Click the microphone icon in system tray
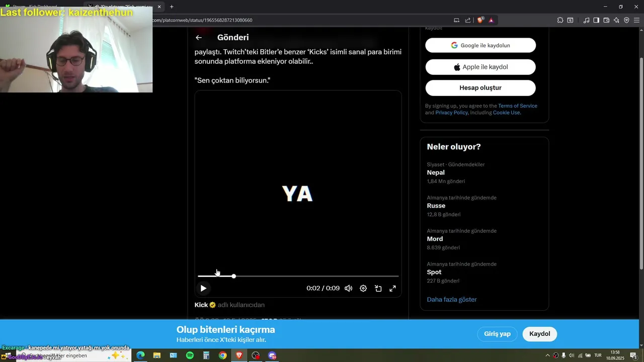The width and height of the screenshot is (644, 362). click(x=563, y=355)
